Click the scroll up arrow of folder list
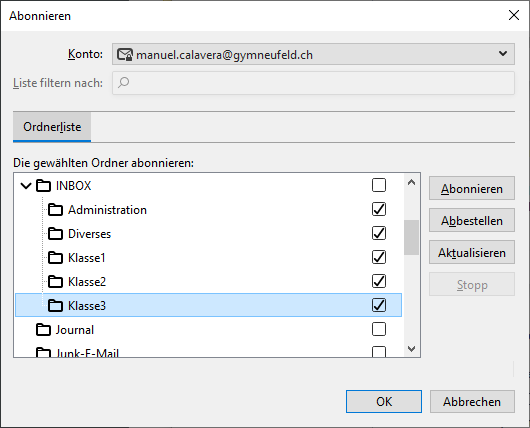The image size is (530, 428). click(411, 183)
